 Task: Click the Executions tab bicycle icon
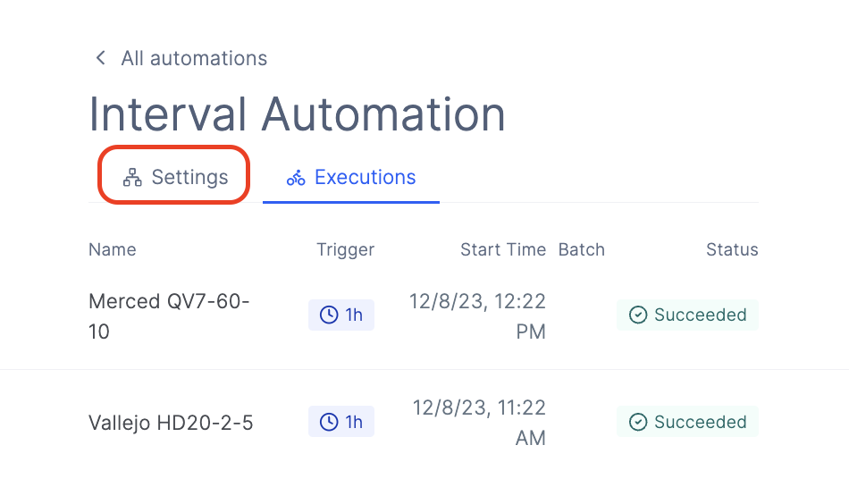coord(296,178)
